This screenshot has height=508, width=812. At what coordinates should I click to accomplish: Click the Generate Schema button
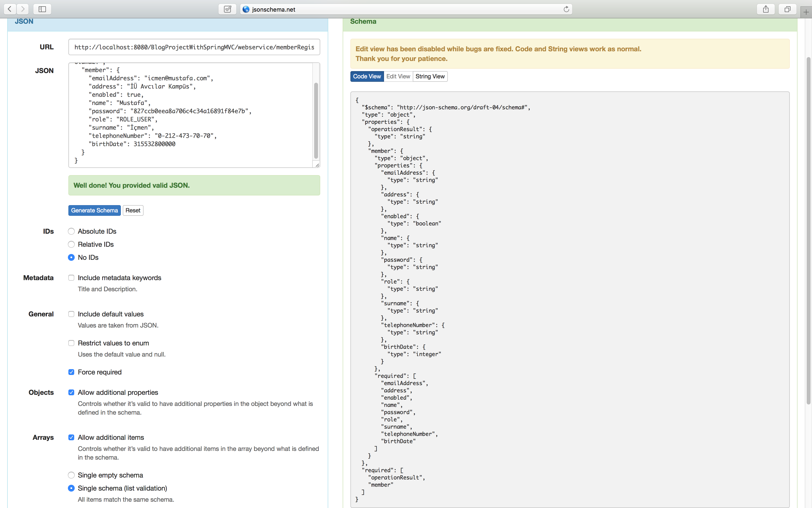click(x=95, y=210)
